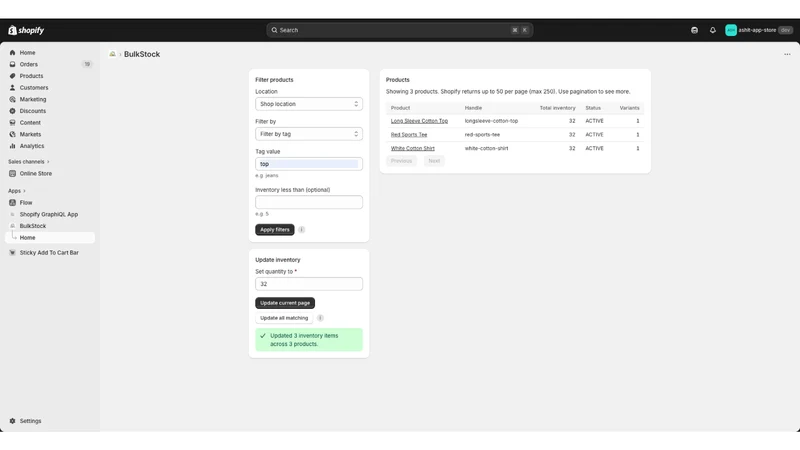Screen dimensions: 800x450
Task: Open Flow app
Action: tap(26, 203)
